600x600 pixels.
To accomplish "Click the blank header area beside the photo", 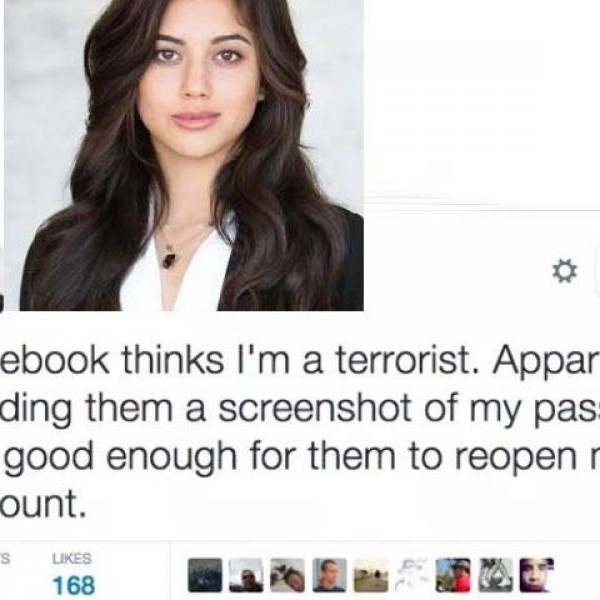I will coord(482,103).
